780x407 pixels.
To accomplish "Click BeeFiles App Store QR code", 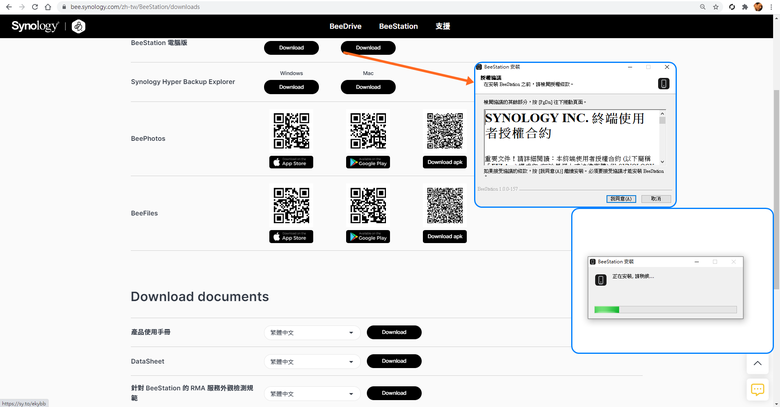I will (292, 205).
